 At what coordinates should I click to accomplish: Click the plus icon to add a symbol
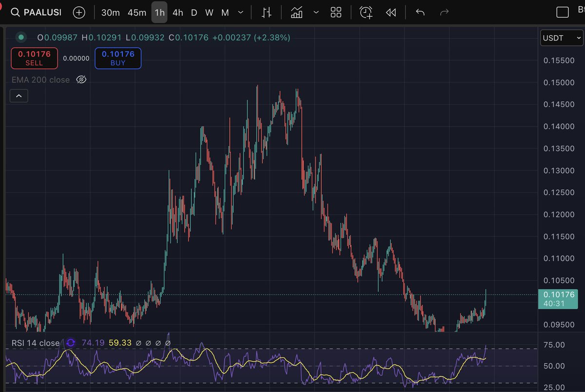point(78,12)
